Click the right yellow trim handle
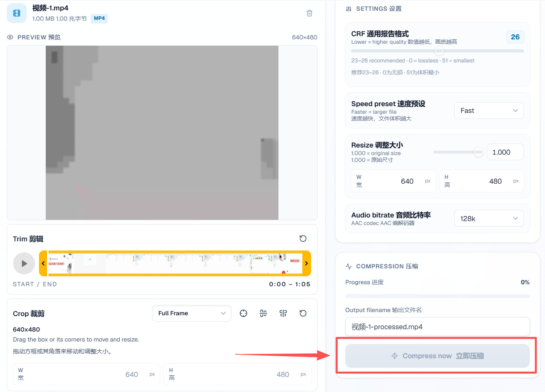Screen dimensions: 545x392 [x=306, y=263]
